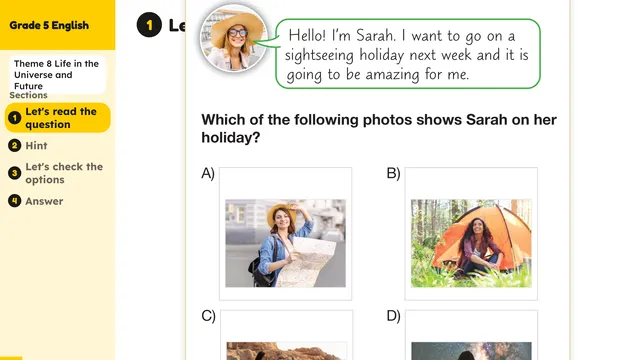This screenshot has width=640, height=360.
Task: Click Sarah's round profile photo
Action: coord(234,39)
